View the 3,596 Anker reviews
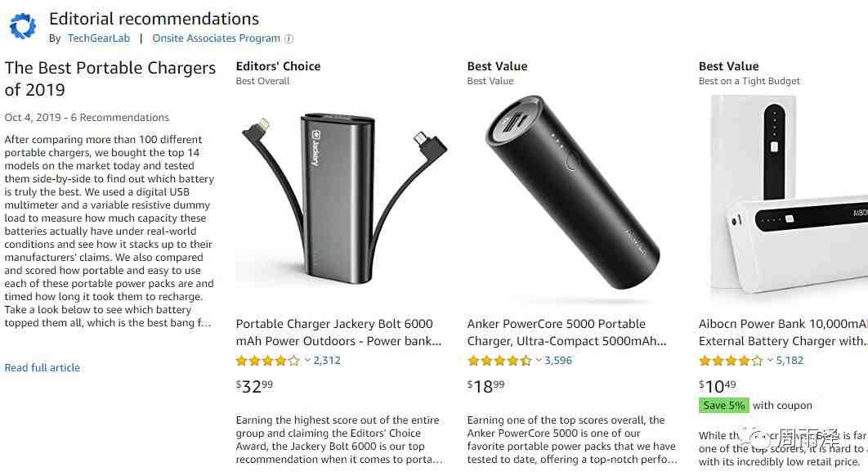868x476 pixels. pos(558,361)
